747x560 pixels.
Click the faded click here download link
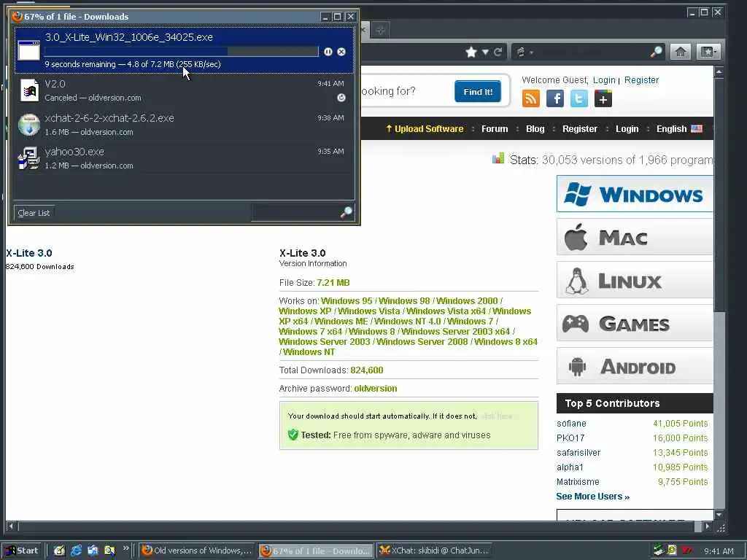pos(497,416)
